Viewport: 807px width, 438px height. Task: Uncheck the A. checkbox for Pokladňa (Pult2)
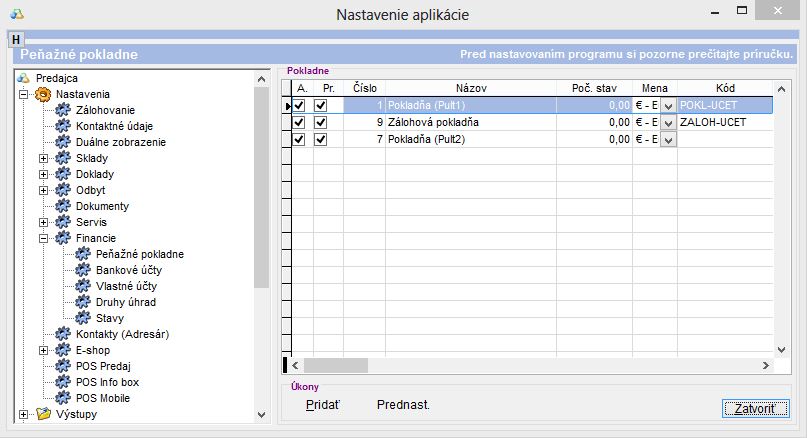[x=299, y=139]
